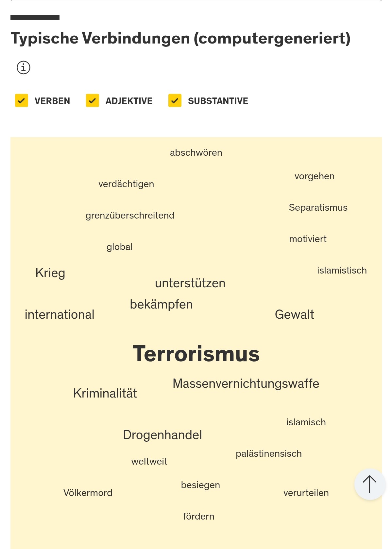Viewport: 392px width, 549px height.
Task: Click the word Kriminalität
Action: tap(105, 393)
